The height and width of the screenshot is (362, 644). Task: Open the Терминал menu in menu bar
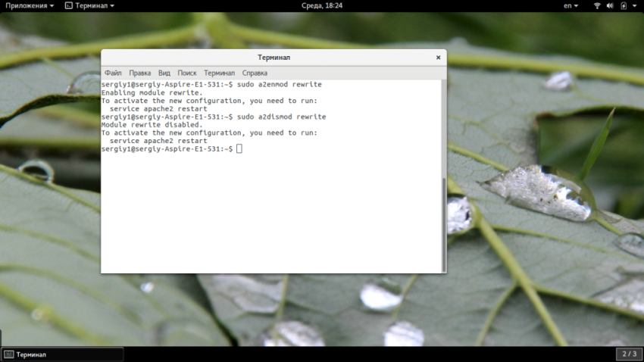219,73
